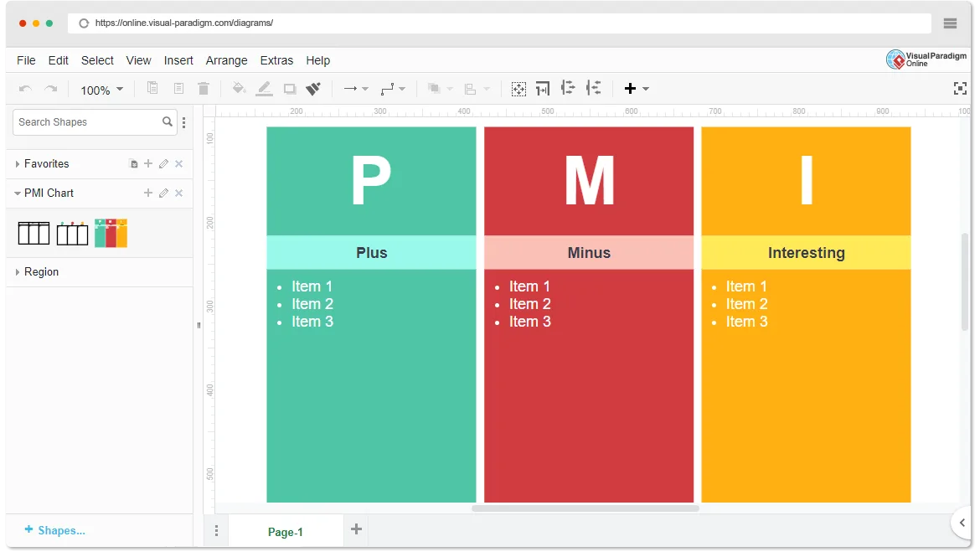Open the waypoint connector dropdown arrow
This screenshot has height=557, width=980.
402,89
